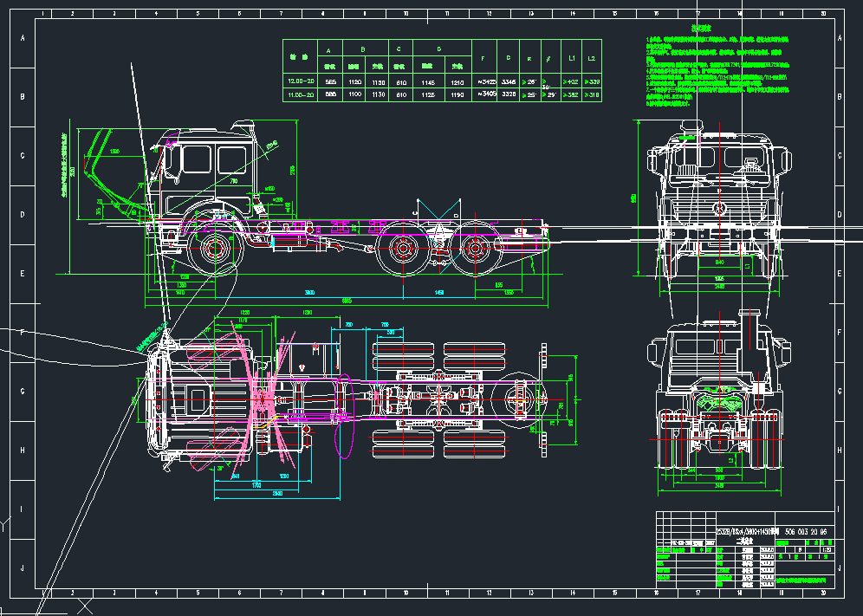Click the 6885 overall length dimension
The width and height of the screenshot is (863, 616).
pyautogui.click(x=347, y=301)
